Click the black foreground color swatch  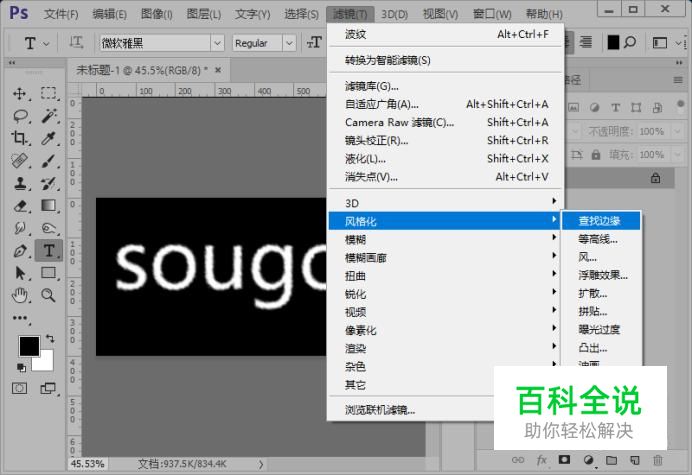[x=29, y=346]
